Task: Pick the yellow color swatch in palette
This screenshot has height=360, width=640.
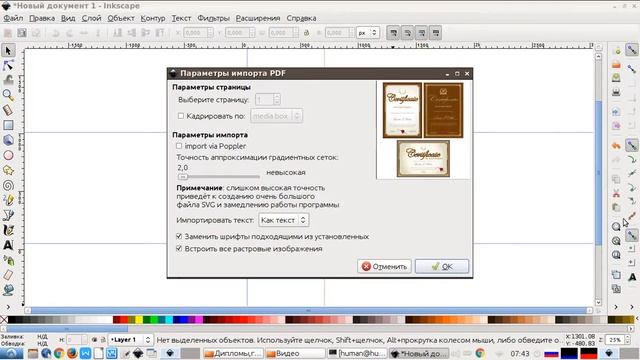Action: (x=139, y=320)
